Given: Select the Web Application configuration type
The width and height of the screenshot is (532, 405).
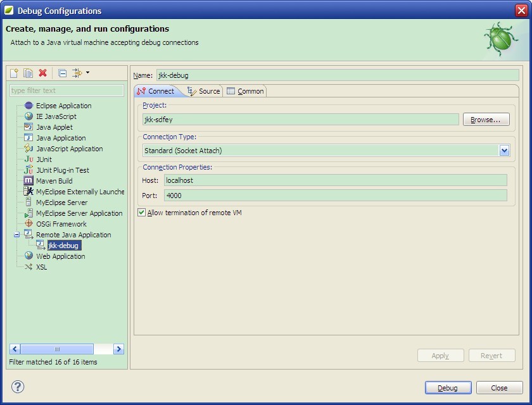Looking at the screenshot, I should coord(60,256).
